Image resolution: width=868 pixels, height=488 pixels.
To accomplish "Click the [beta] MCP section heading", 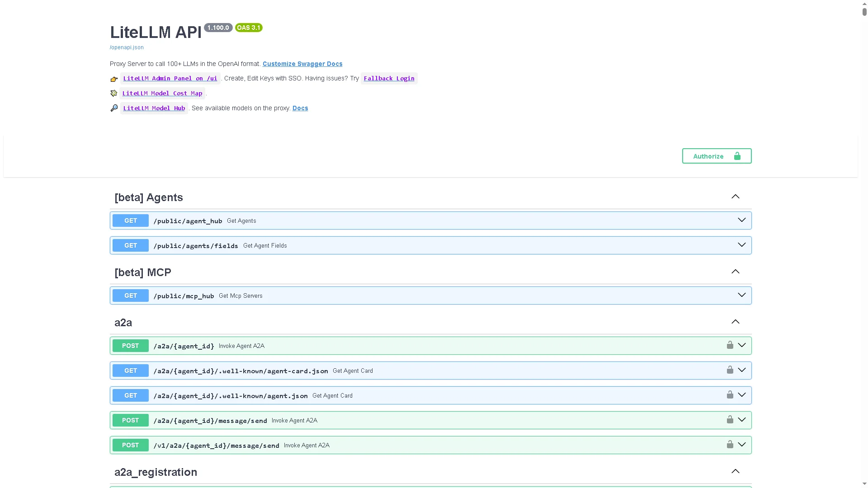I will pos(143,272).
